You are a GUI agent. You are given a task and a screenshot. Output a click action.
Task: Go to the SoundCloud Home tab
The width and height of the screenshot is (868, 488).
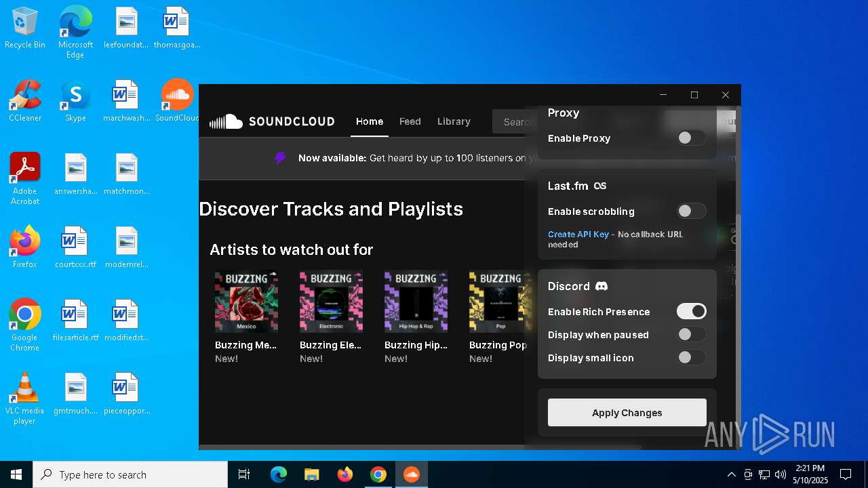pyautogui.click(x=370, y=122)
